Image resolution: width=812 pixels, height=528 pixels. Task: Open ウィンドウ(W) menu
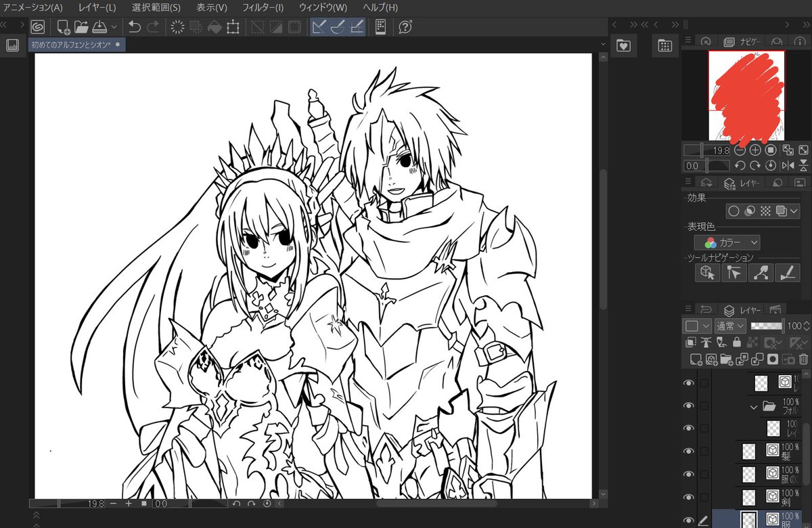click(323, 7)
